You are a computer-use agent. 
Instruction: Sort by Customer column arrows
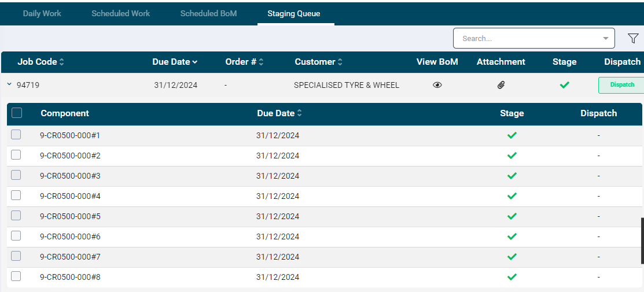pyautogui.click(x=340, y=62)
